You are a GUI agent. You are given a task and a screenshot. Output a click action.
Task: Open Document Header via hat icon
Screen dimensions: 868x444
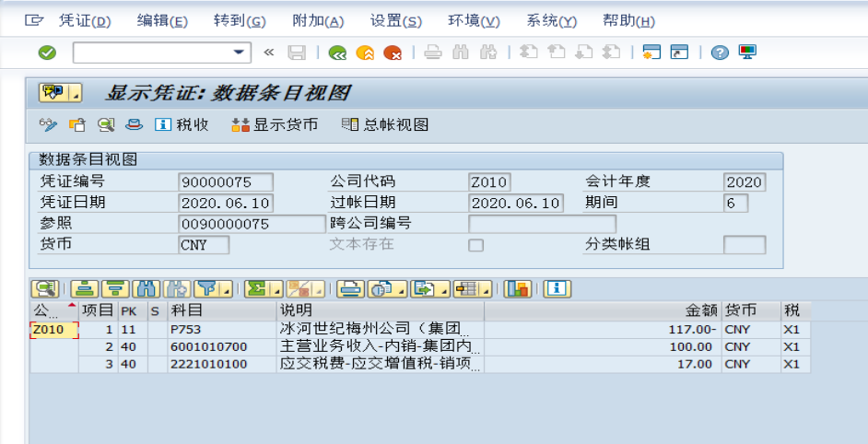click(x=134, y=125)
